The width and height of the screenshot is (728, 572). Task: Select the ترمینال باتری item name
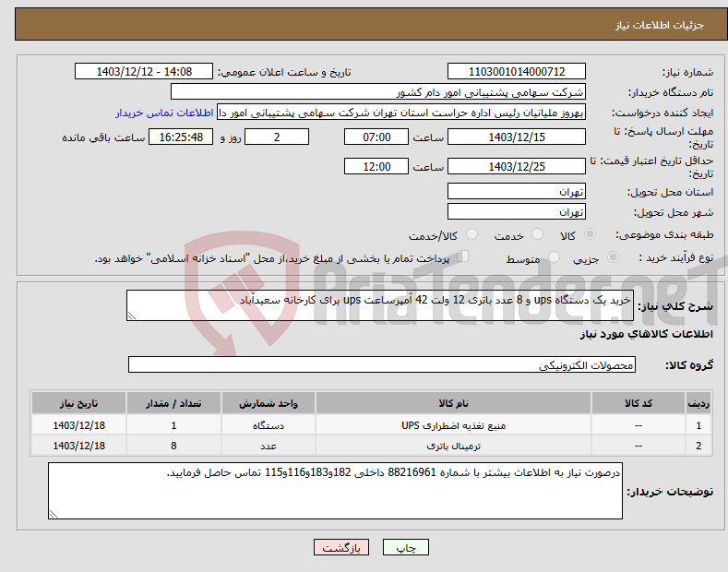click(454, 446)
